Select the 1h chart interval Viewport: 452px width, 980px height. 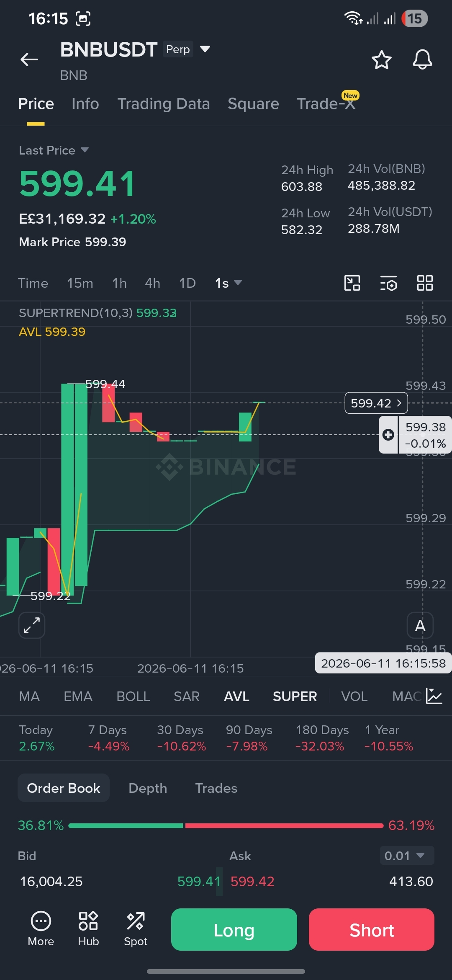point(119,283)
